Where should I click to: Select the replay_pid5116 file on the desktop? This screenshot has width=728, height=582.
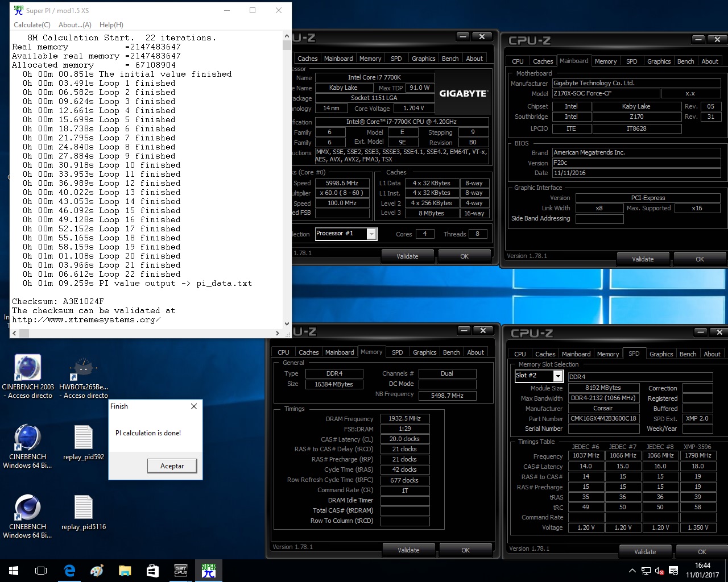tap(84, 512)
